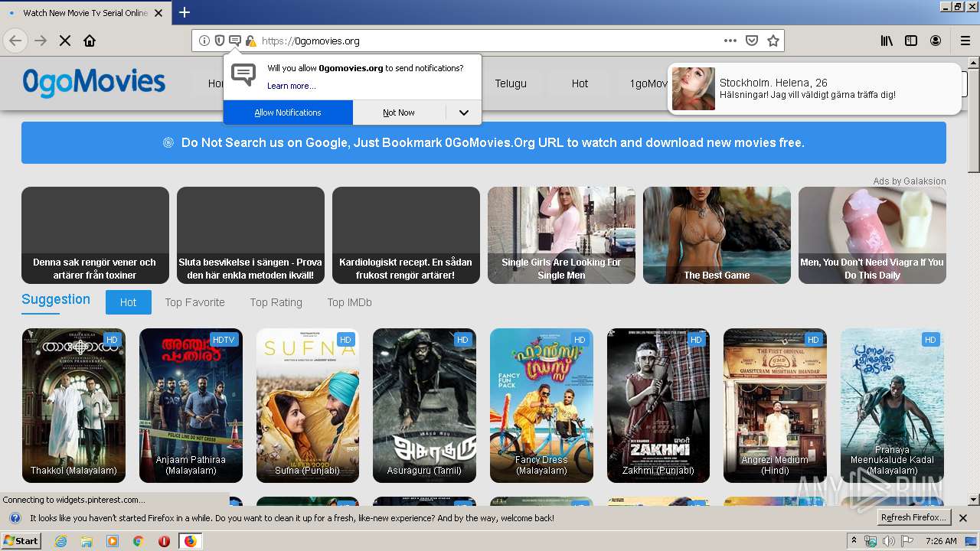980x551 pixels.
Task: Toggle the sidebar view icon
Action: [x=911, y=41]
